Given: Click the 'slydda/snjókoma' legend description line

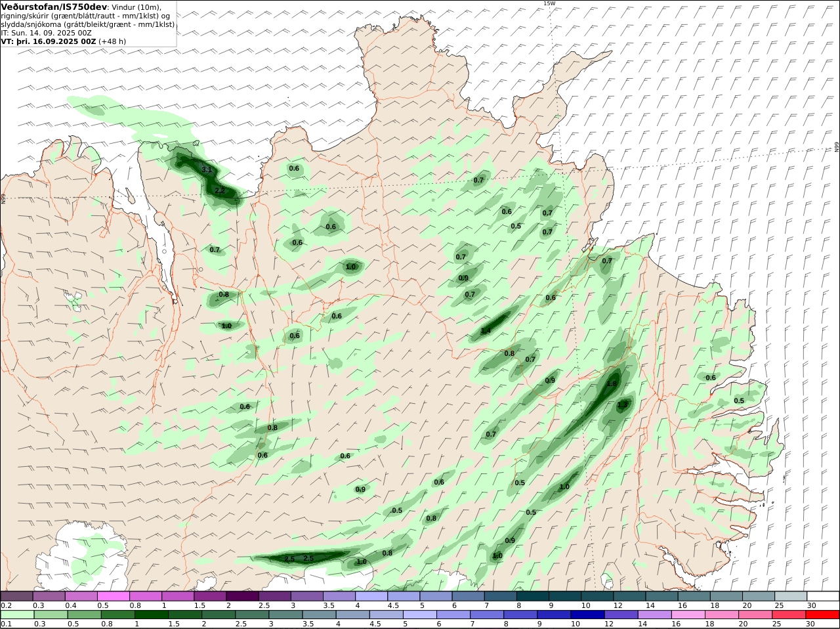Looking at the screenshot, I should pos(88,24).
